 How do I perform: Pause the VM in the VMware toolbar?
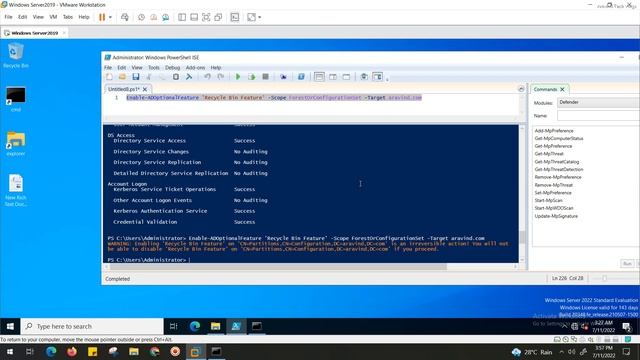(102, 17)
